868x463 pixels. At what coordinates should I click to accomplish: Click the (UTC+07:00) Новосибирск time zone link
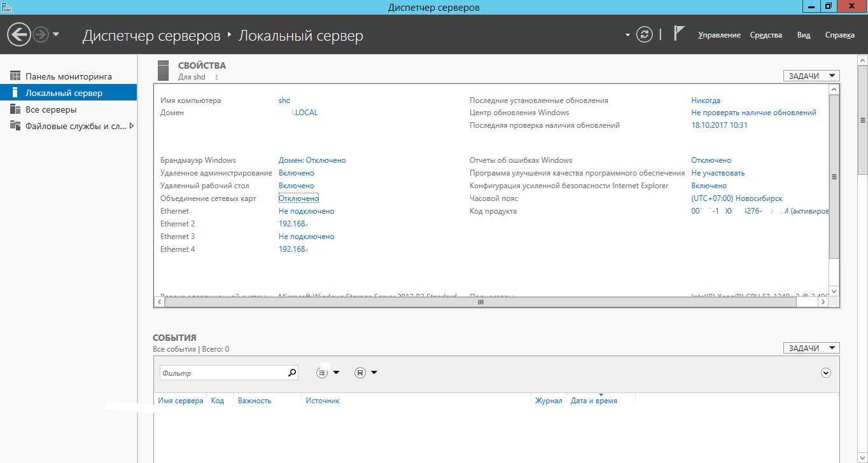(737, 198)
